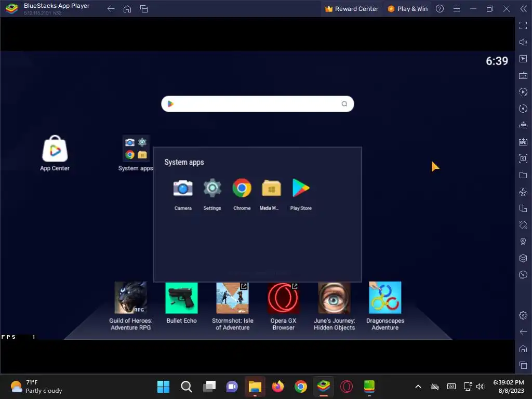Launch the Bullet Echo game
532x399 pixels.
(181, 298)
